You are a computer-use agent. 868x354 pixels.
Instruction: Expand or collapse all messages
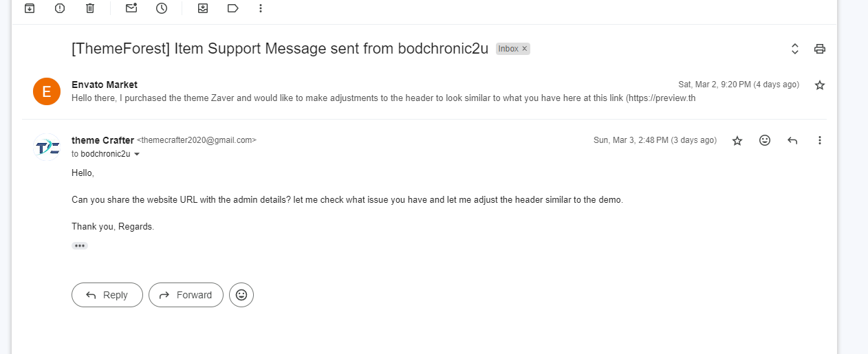(x=794, y=49)
